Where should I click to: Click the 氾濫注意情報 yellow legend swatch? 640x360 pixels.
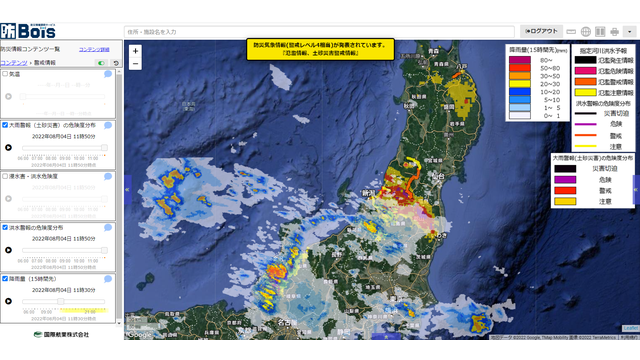pyautogui.click(x=585, y=93)
